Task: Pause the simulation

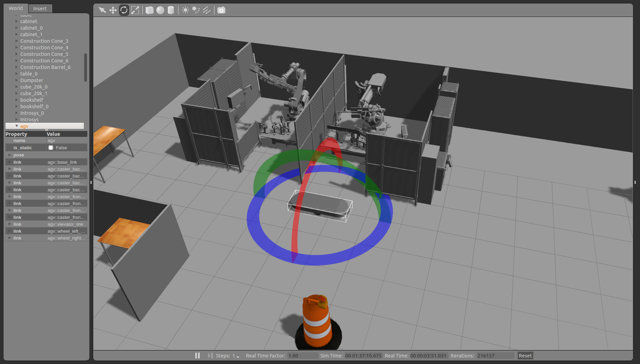Action: point(197,355)
